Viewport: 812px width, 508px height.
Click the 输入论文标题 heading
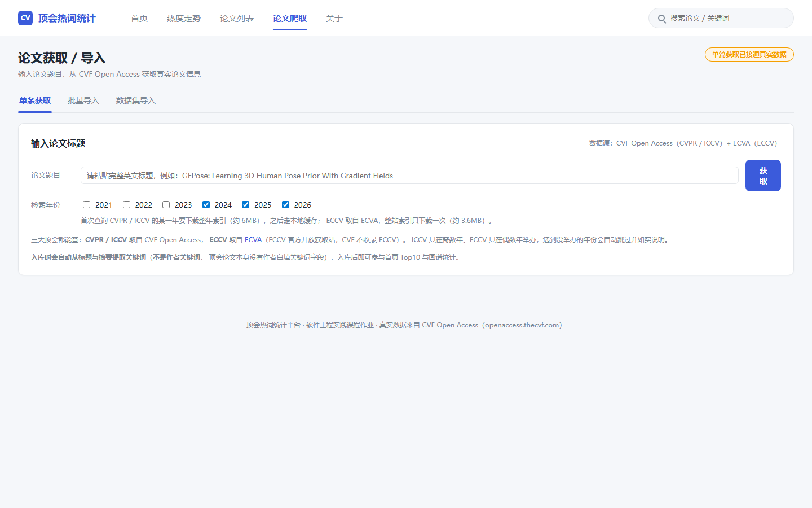pyautogui.click(x=58, y=143)
